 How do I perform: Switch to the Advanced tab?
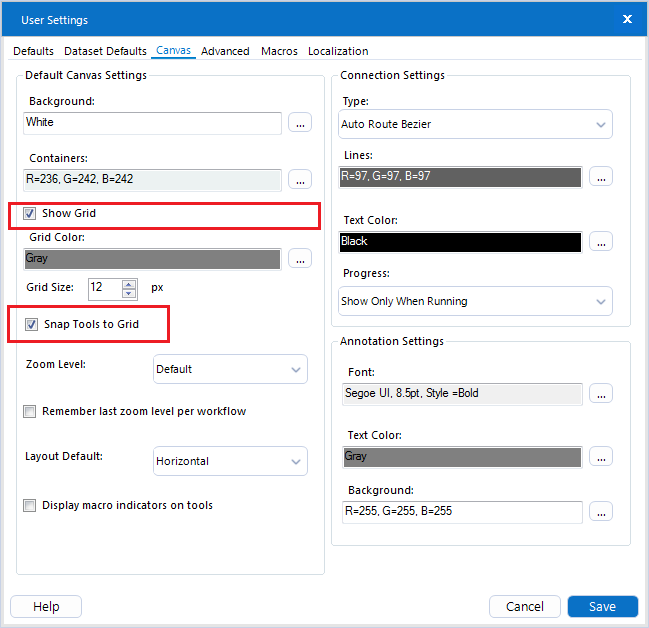coord(225,51)
